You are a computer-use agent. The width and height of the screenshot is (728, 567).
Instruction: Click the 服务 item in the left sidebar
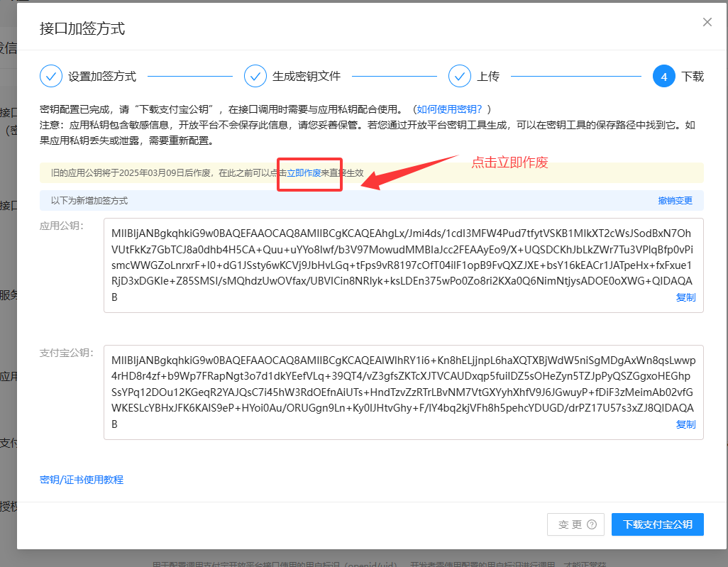(7, 294)
